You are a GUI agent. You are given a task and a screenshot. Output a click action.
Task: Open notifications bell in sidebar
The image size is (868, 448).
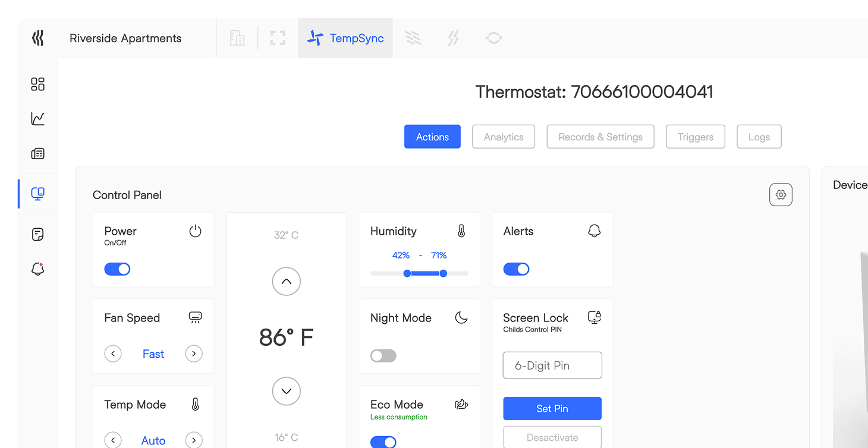click(37, 269)
